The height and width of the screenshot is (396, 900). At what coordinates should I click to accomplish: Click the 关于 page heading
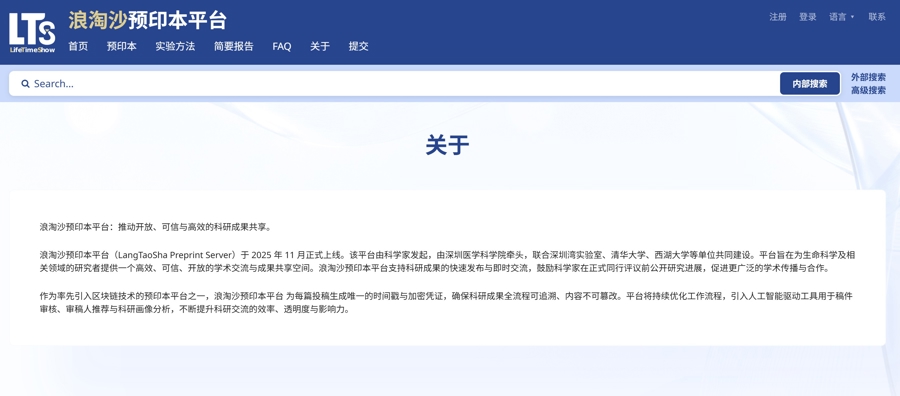pyautogui.click(x=448, y=145)
